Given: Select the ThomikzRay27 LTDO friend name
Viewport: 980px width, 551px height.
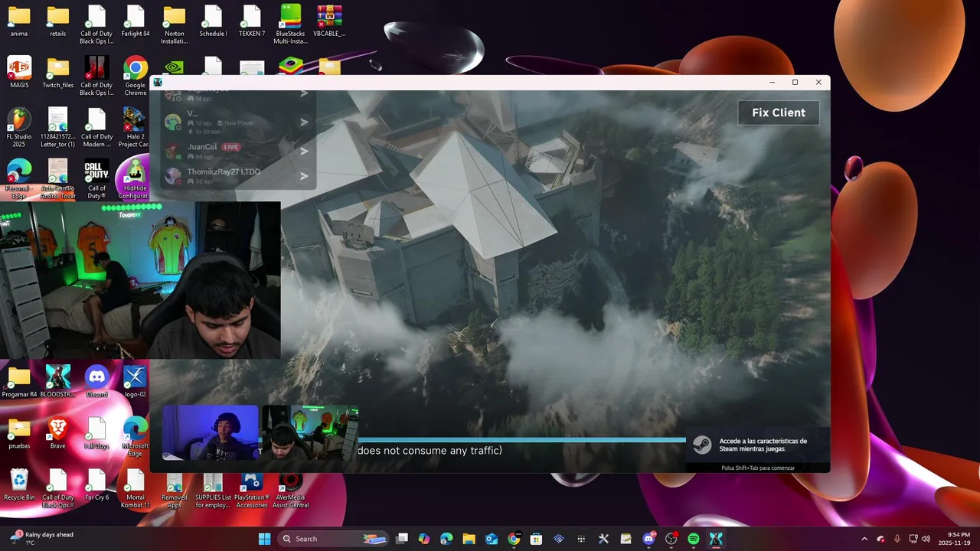Looking at the screenshot, I should [224, 171].
